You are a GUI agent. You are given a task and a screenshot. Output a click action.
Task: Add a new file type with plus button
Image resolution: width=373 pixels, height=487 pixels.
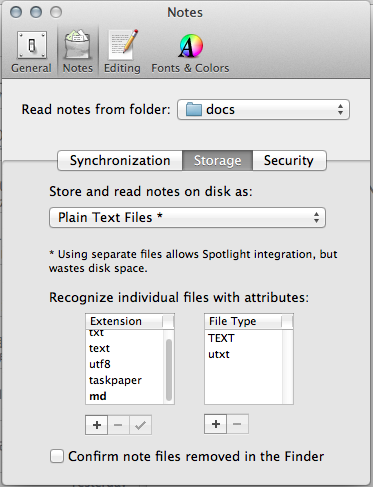(216, 424)
